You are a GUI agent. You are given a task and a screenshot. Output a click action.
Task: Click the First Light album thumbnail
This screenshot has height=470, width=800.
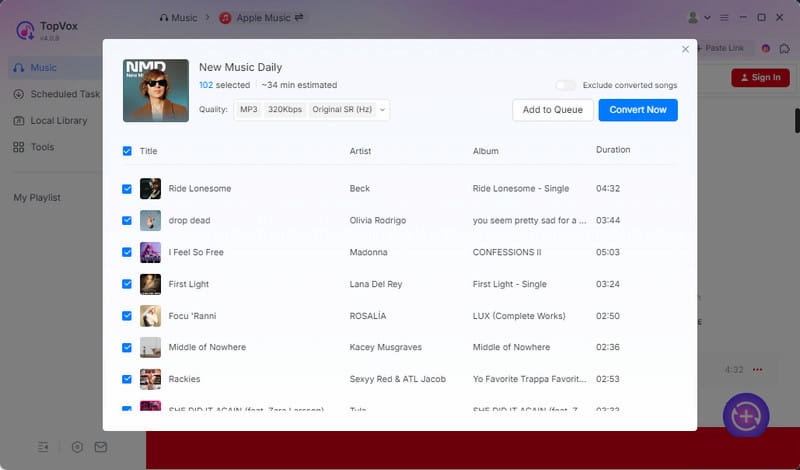[151, 284]
